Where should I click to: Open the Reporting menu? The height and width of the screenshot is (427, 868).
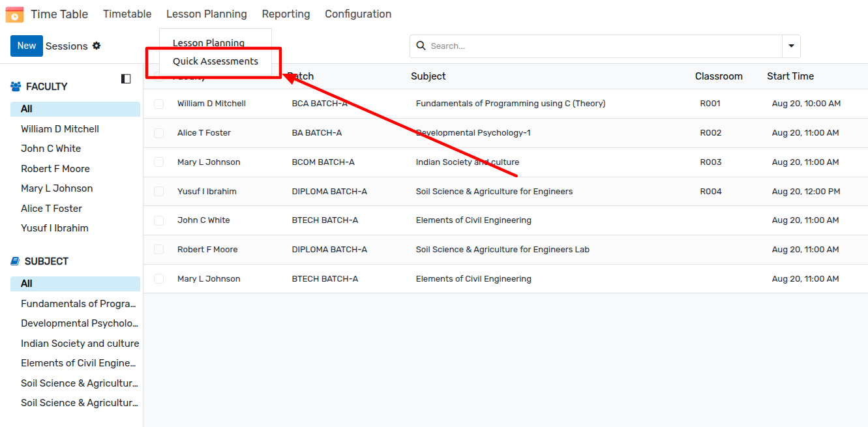pos(286,14)
